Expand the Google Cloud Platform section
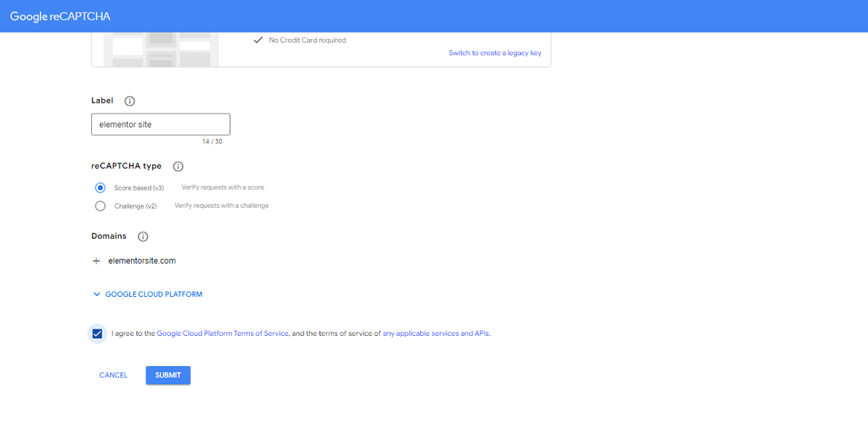This screenshot has height=427, width=868. click(147, 295)
